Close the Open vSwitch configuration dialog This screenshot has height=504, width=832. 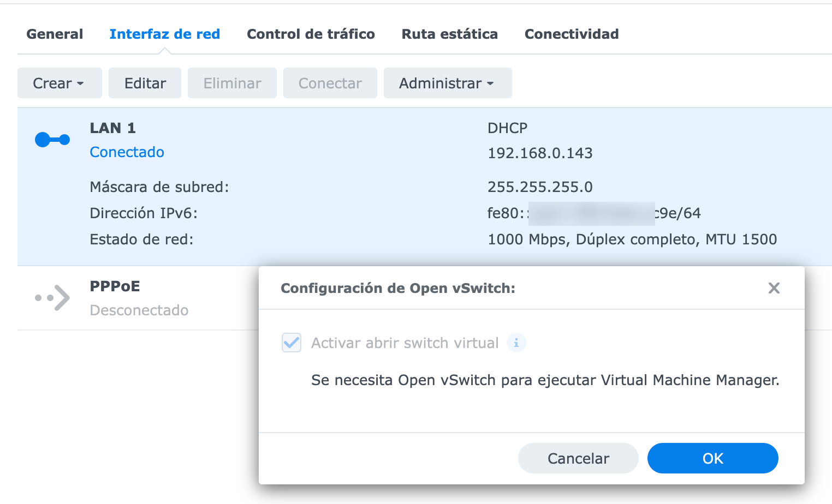coord(774,288)
